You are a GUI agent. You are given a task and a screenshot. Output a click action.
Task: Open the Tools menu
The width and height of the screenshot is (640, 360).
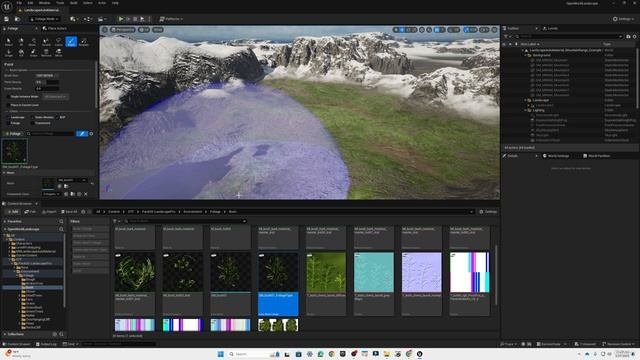[x=60, y=3]
